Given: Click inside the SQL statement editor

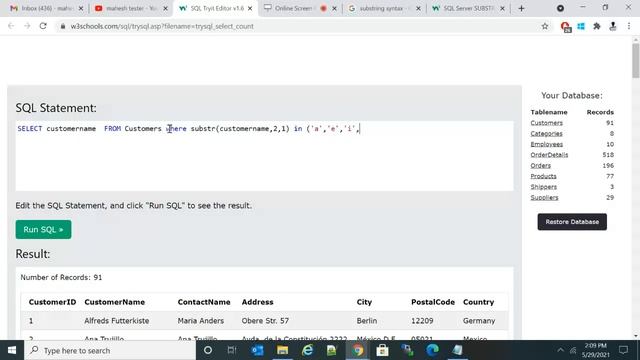Looking at the screenshot, I should coord(264,156).
